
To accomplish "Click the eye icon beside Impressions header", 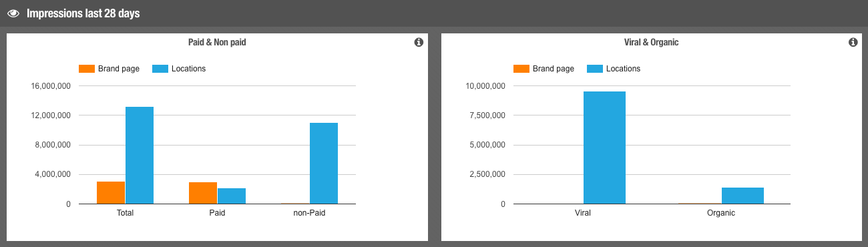I will coord(13,13).
